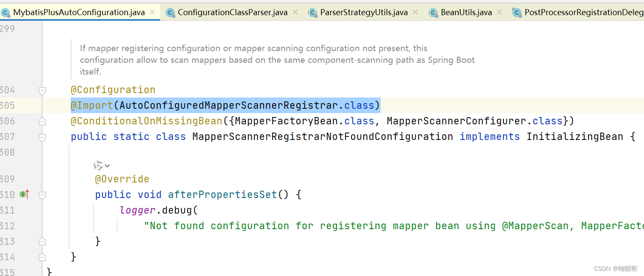644x276 pixels.
Task: Click line number 305 in gutter
Action: point(7,105)
